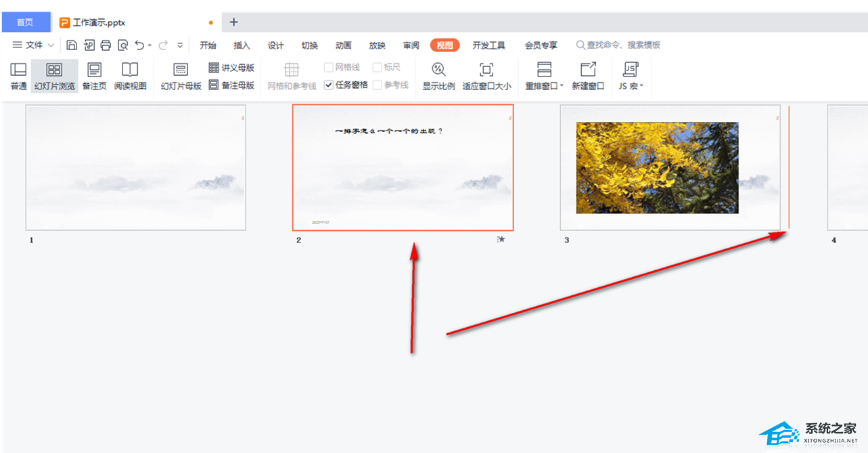Image resolution: width=868 pixels, height=453 pixels.
Task: Open the 会员专享 ribbon tab
Action: coord(541,45)
